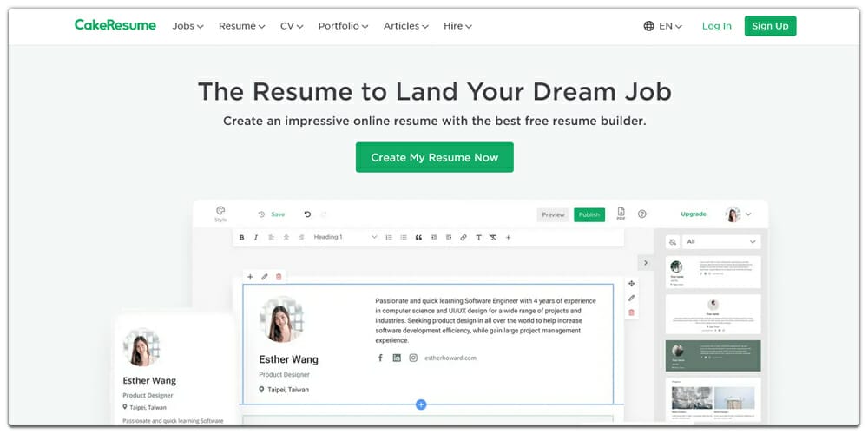The image size is (868, 434).
Task: Click Esther Wang's large round profile photo
Action: [281, 320]
